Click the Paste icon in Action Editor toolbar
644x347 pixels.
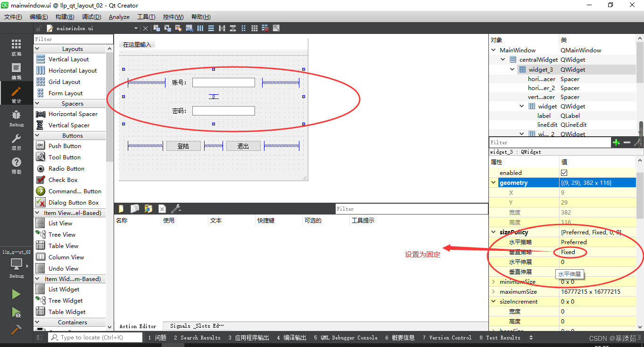[x=149, y=208]
